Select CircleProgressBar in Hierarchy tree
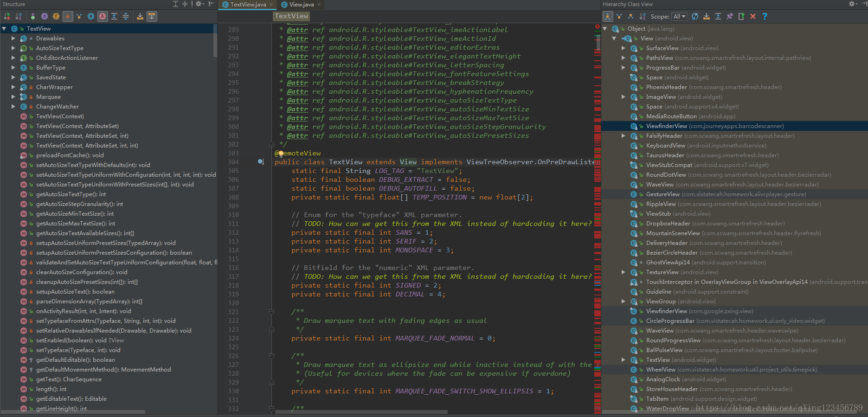The width and height of the screenshot is (868, 417). tap(734, 321)
